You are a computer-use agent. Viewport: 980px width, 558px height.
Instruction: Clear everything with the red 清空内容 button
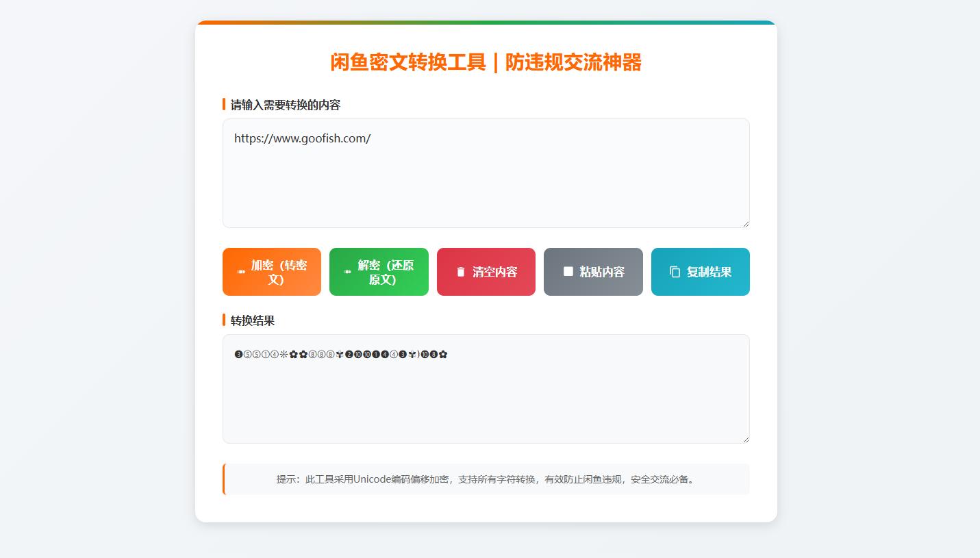coord(486,272)
